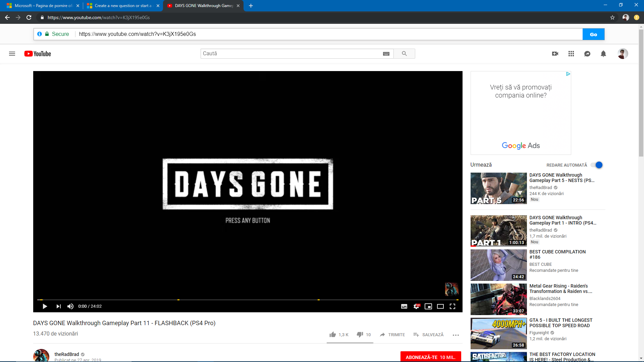Click the YouTube logo to go home

click(38, 54)
